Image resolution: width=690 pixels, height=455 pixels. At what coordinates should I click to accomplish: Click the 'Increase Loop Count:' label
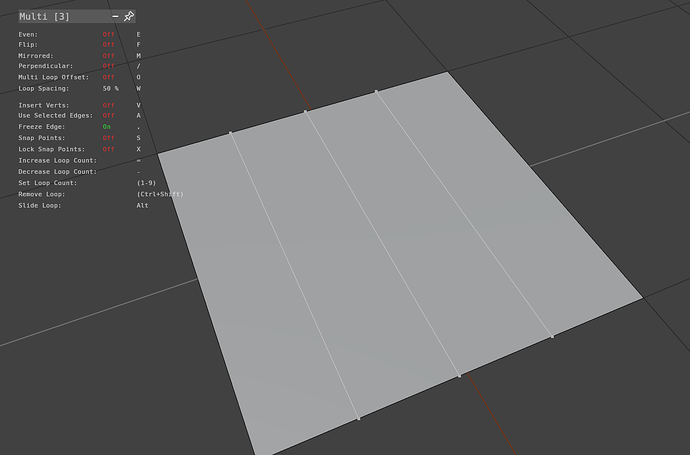tap(57, 161)
